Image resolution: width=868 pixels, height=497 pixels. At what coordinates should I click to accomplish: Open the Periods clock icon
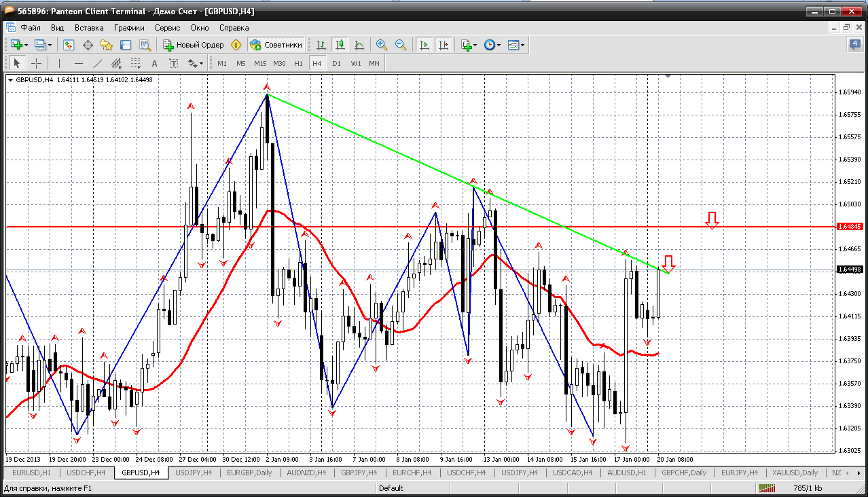(x=489, y=45)
